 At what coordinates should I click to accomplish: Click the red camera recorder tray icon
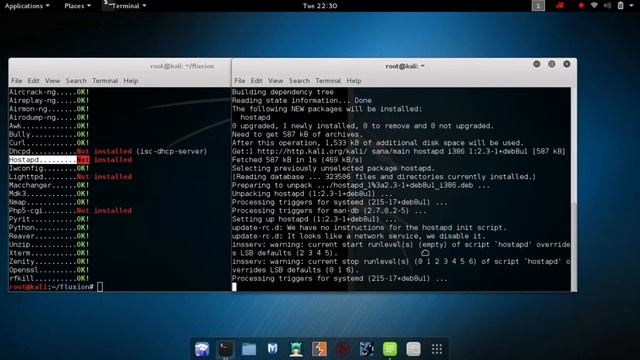(560, 5)
